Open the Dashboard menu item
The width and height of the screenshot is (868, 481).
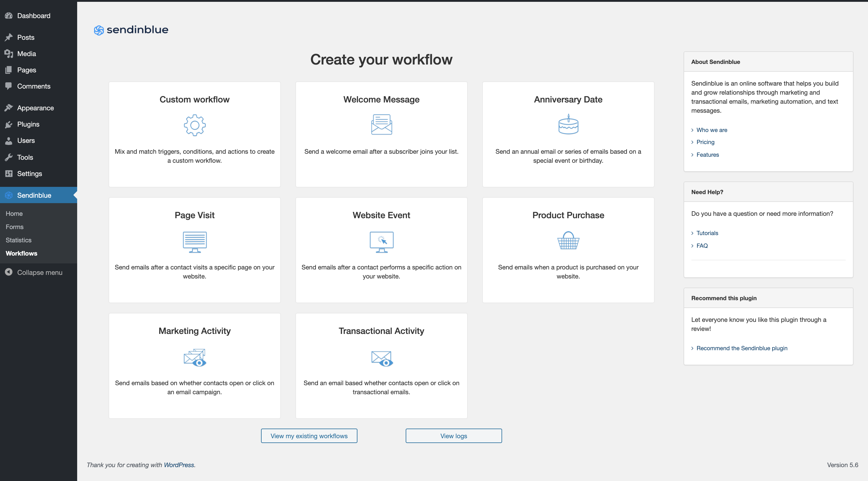point(33,15)
